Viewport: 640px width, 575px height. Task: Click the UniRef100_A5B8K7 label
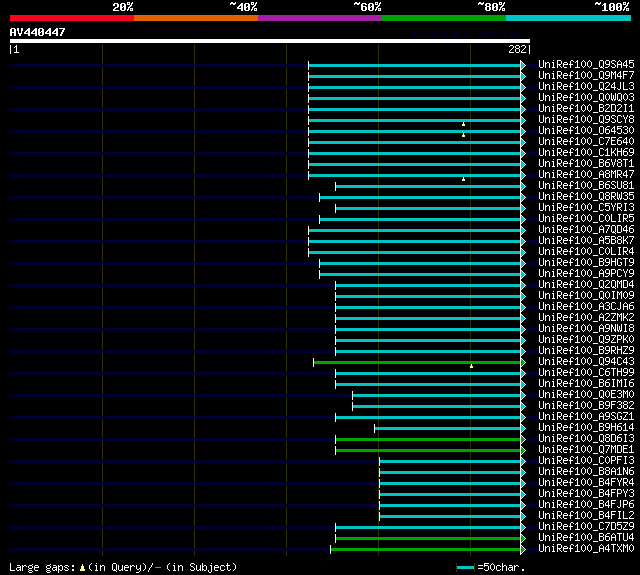(586, 241)
